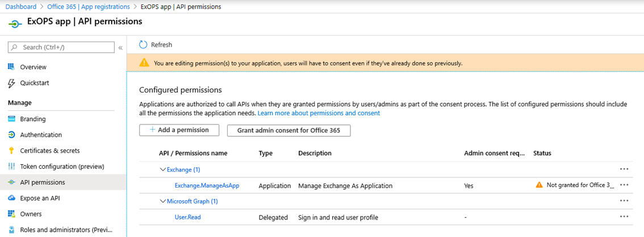The image size is (644, 237).
Task: Click 'Manage Exchange As Application' description
Action: click(x=345, y=186)
